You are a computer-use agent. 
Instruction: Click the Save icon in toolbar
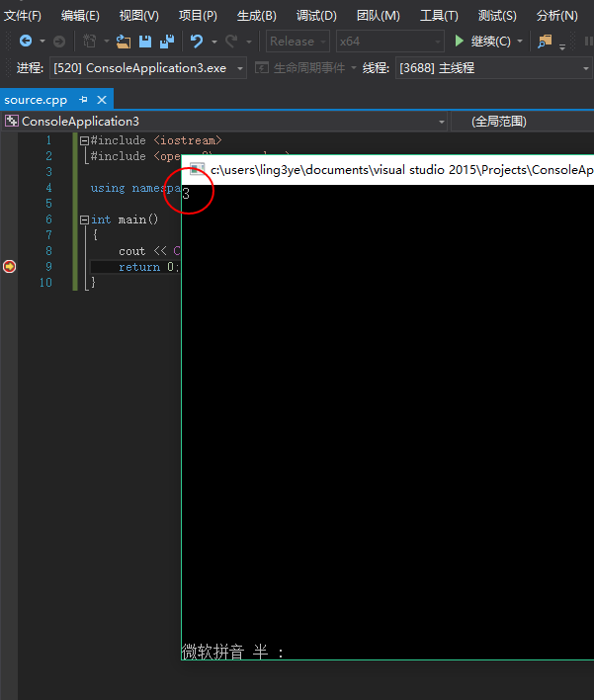point(145,42)
